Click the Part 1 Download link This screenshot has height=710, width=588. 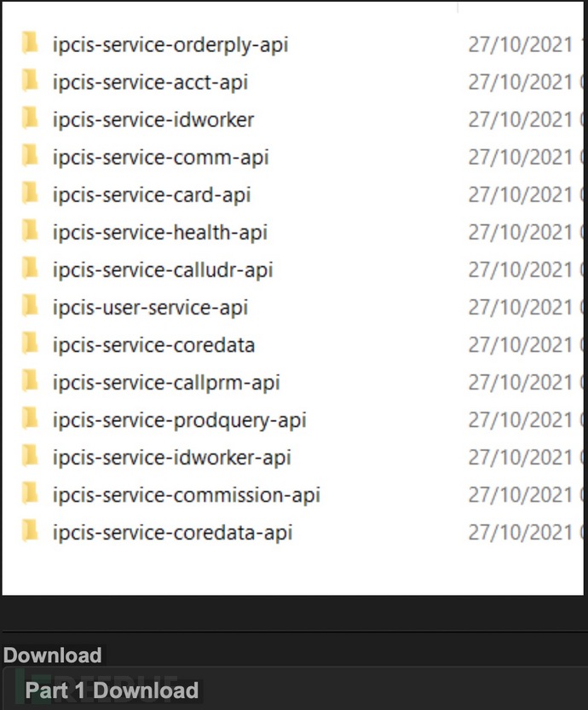(x=112, y=690)
